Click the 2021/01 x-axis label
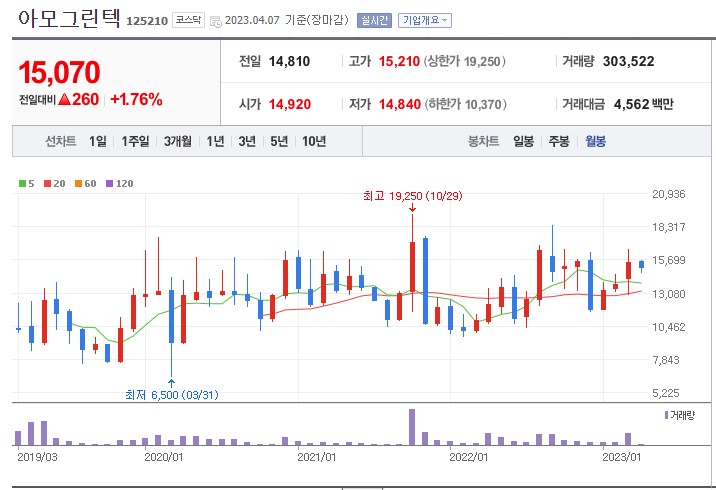This screenshot has width=716, height=490. (316, 457)
